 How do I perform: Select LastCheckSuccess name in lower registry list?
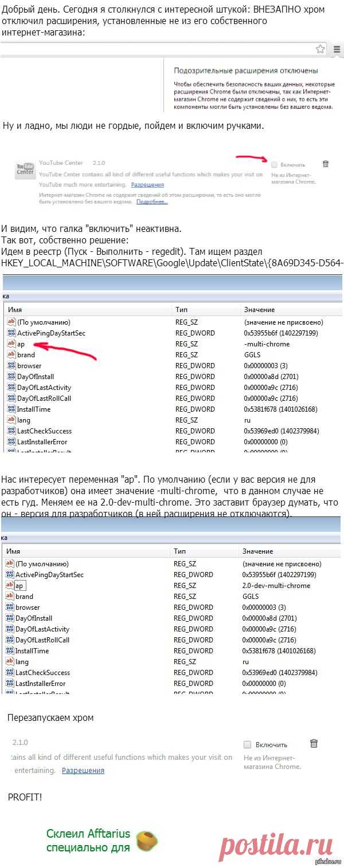click(x=43, y=673)
